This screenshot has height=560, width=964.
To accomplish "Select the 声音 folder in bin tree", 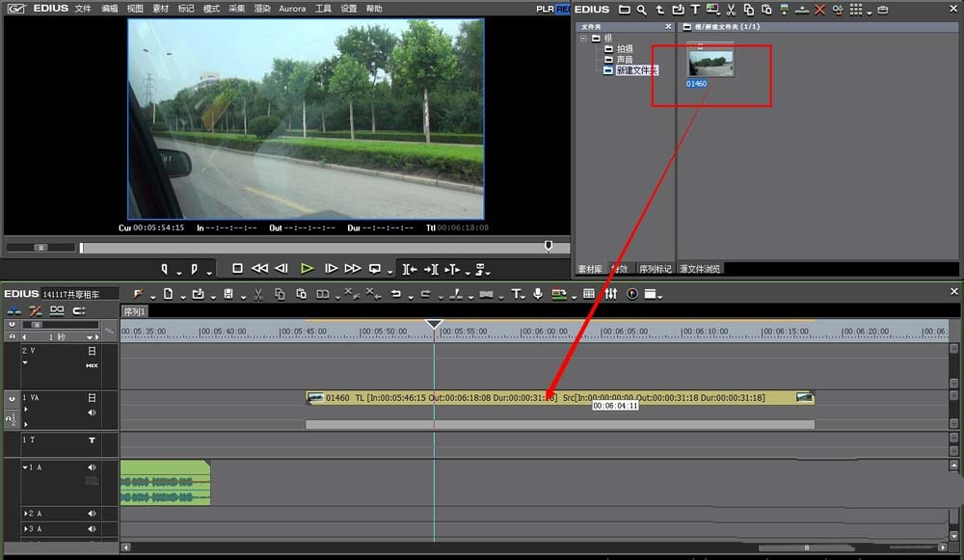I will tap(625, 60).
